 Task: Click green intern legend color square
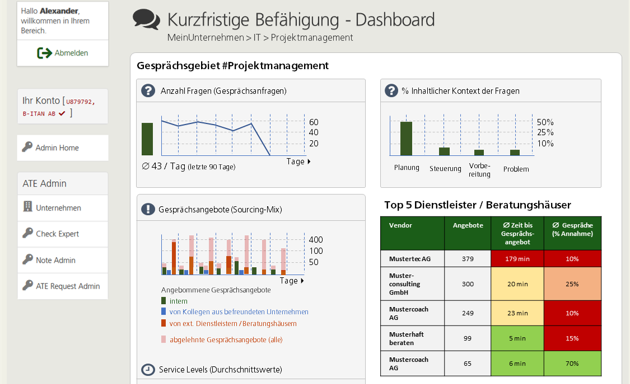point(164,300)
